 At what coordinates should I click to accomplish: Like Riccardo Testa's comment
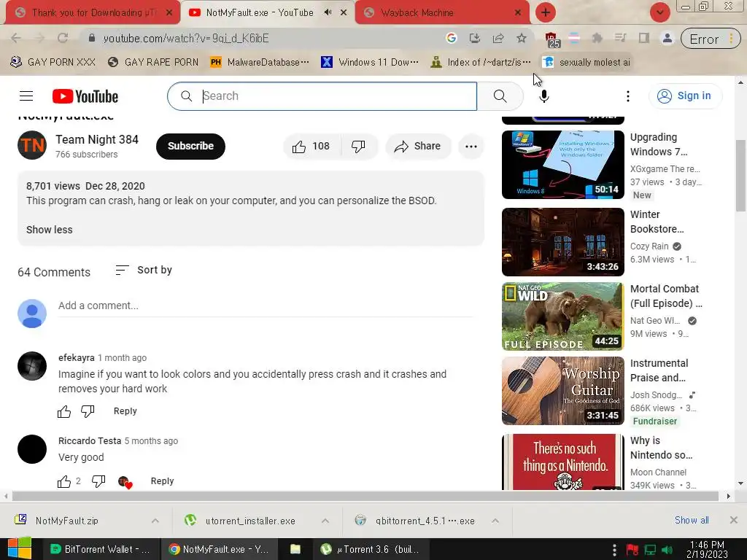tap(64, 481)
